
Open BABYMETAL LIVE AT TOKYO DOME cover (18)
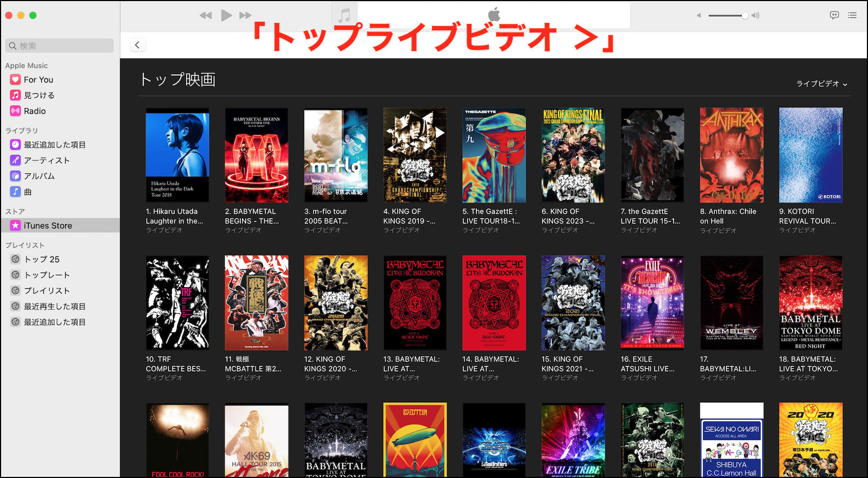811,303
